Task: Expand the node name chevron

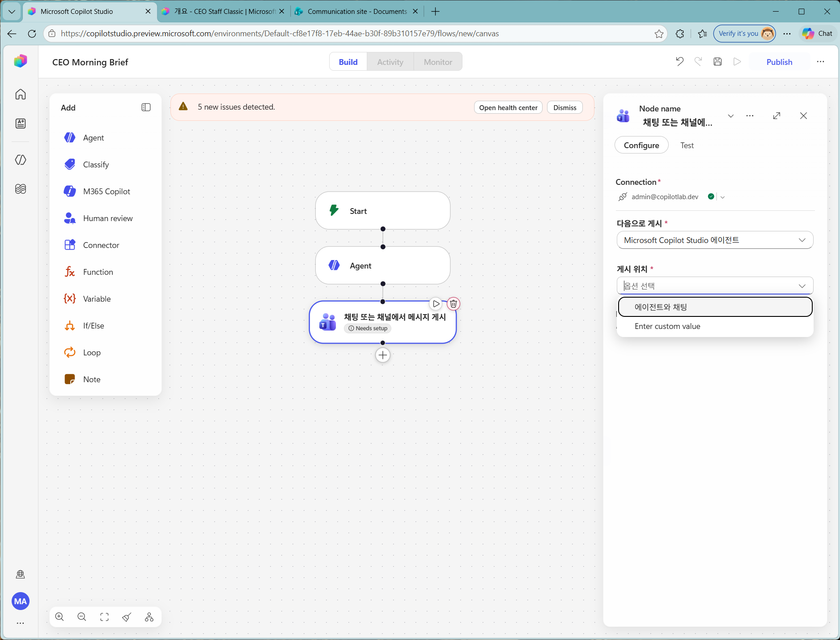Action: (731, 116)
